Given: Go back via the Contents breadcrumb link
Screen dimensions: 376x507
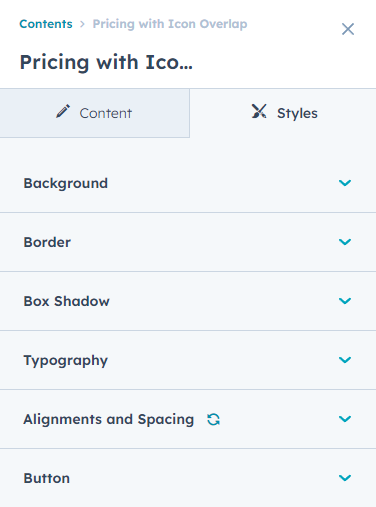Looking at the screenshot, I should click(x=46, y=24).
